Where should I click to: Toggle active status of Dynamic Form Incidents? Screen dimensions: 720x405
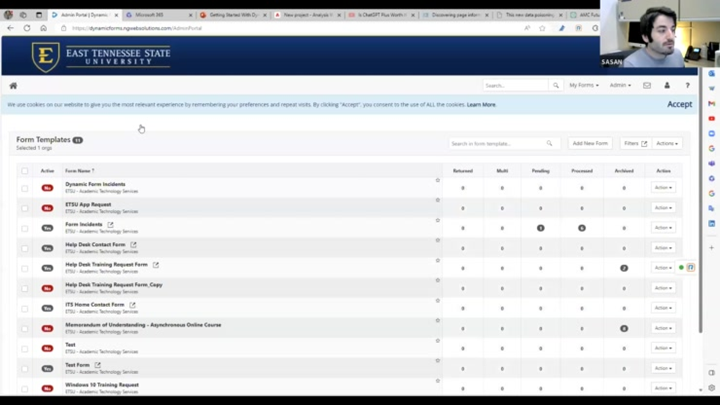[47, 188]
